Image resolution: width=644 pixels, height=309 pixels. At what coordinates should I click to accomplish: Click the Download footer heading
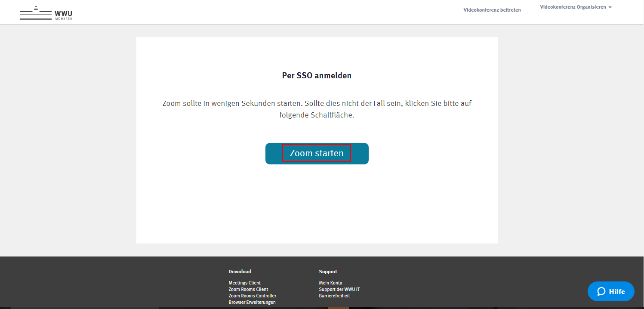(240, 272)
